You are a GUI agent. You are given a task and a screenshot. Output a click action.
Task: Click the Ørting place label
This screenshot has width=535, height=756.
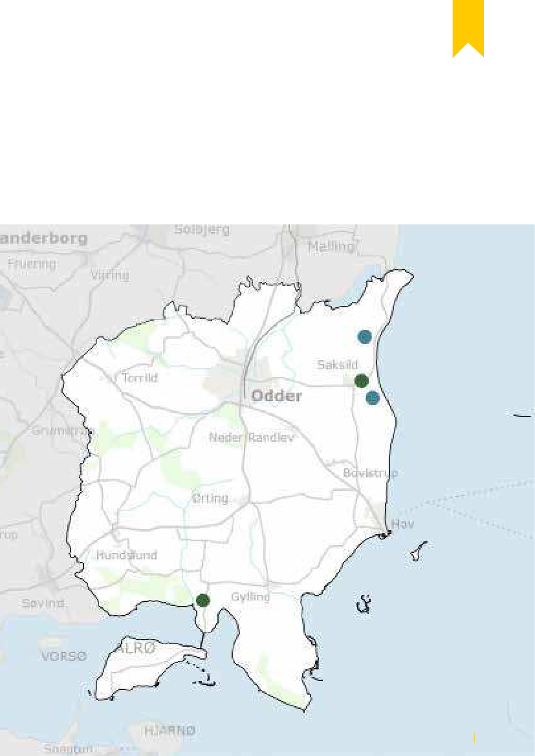tap(210, 498)
